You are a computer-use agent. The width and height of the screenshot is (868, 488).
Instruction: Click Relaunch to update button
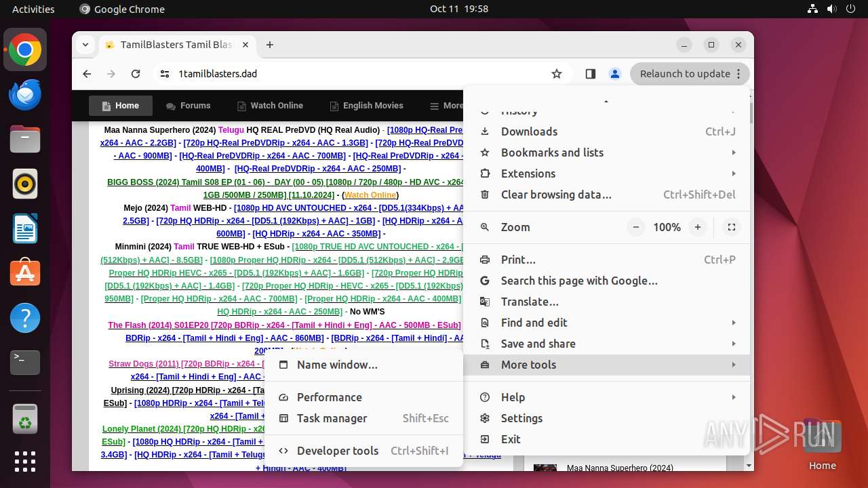click(x=690, y=74)
